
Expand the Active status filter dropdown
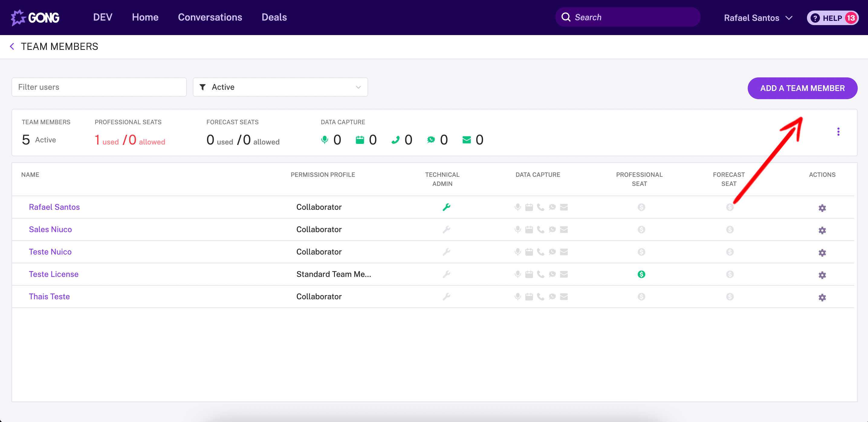click(x=280, y=87)
